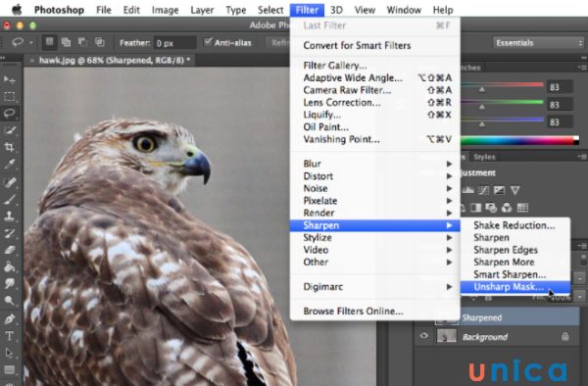Viewport: 588px width, 386px height.
Task: Select the Smudge tool
Action: tap(10, 284)
